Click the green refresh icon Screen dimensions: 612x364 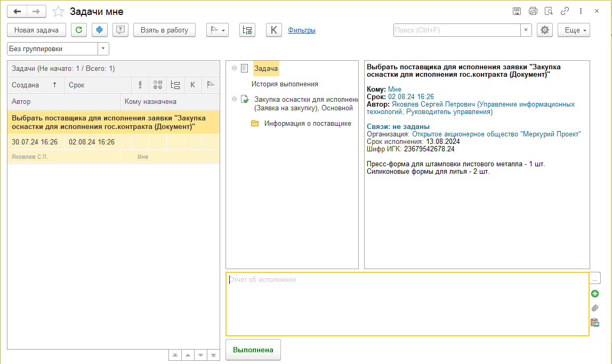click(79, 30)
